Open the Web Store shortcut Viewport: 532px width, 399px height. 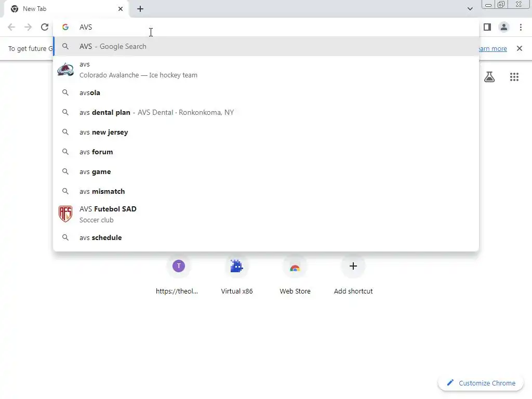tap(295, 275)
